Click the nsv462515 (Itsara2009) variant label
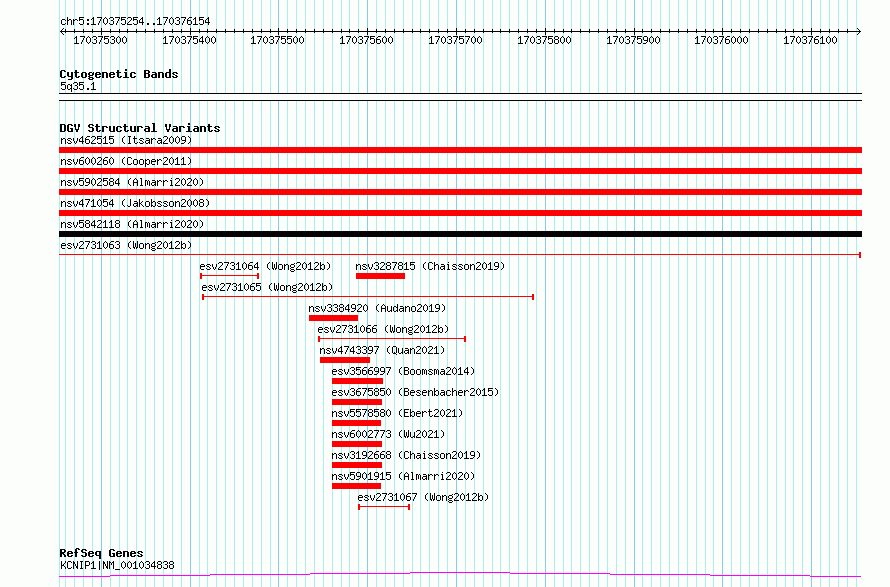The height and width of the screenshot is (587, 890). [x=126, y=140]
